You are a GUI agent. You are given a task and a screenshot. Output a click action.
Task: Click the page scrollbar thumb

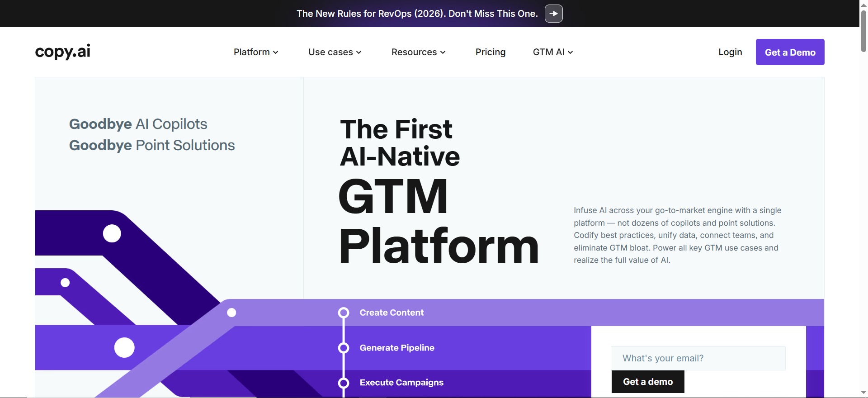[x=863, y=30]
